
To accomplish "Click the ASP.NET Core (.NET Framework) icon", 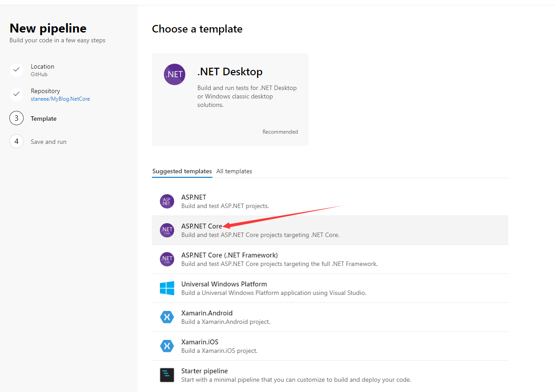I will pos(167,259).
